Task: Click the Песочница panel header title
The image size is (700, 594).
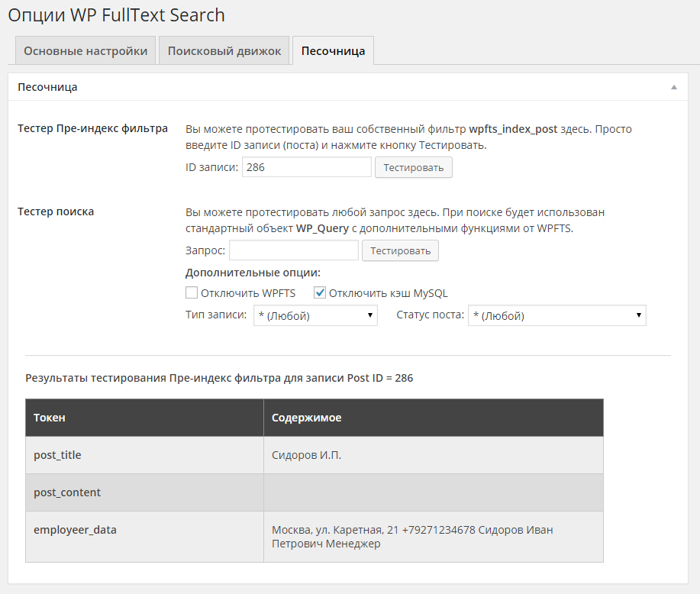Action: click(47, 87)
